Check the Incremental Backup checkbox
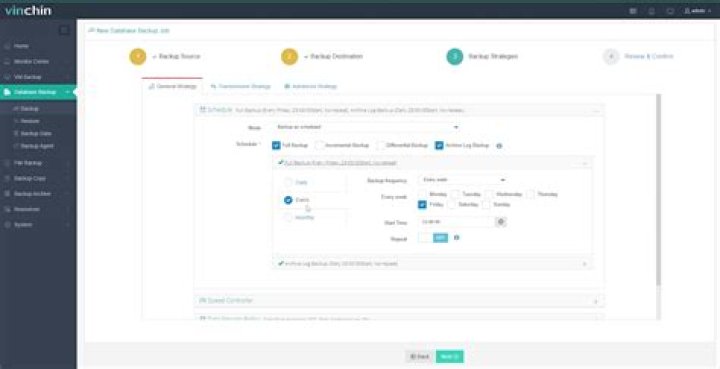Viewport: 720px width, 369px height. 319,145
